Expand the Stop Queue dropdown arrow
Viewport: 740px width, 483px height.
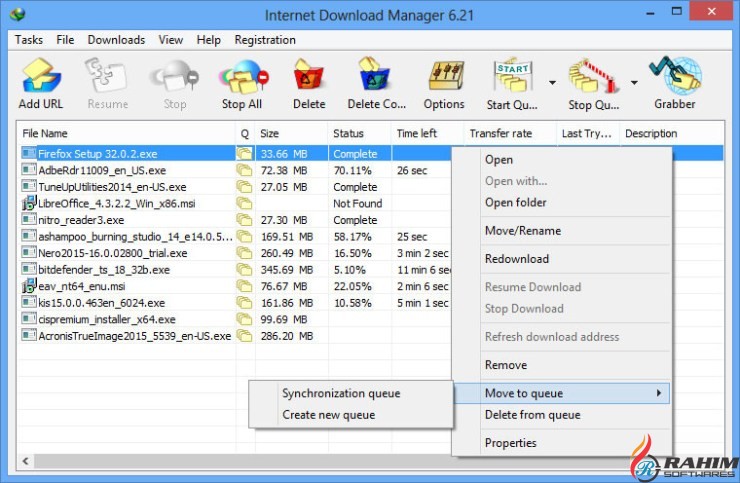(x=634, y=82)
